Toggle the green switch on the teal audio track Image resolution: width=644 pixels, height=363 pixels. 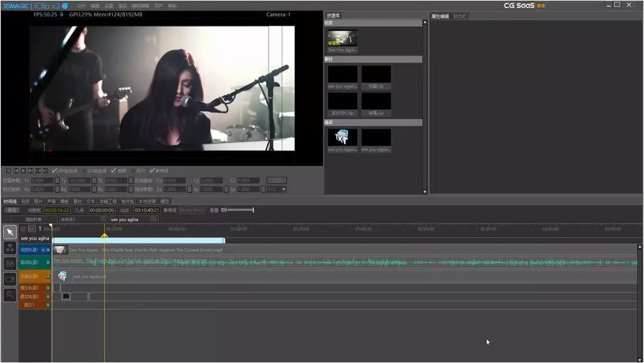tap(48, 262)
